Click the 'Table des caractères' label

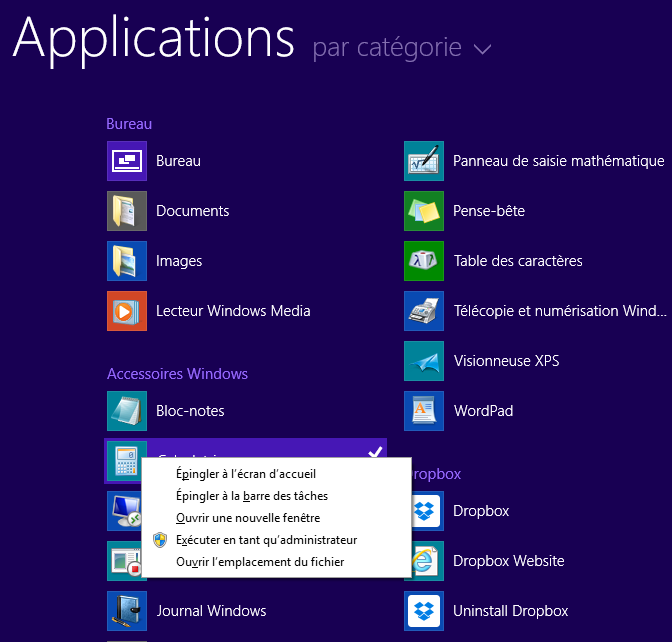[x=518, y=261]
